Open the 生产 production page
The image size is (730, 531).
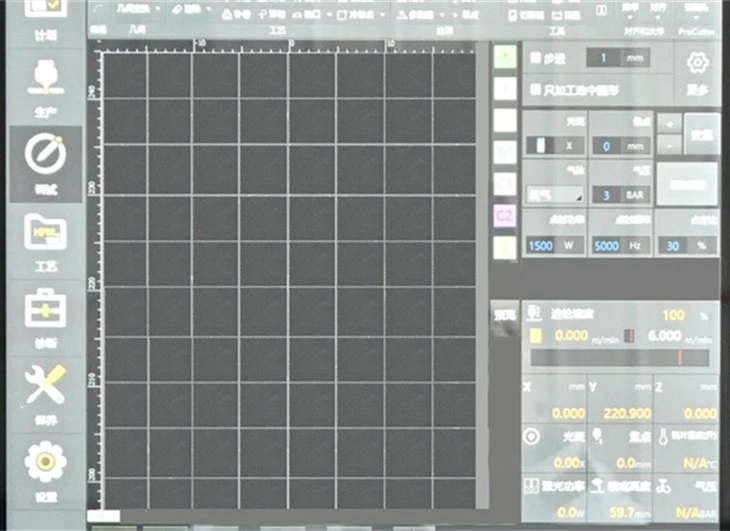[45, 87]
